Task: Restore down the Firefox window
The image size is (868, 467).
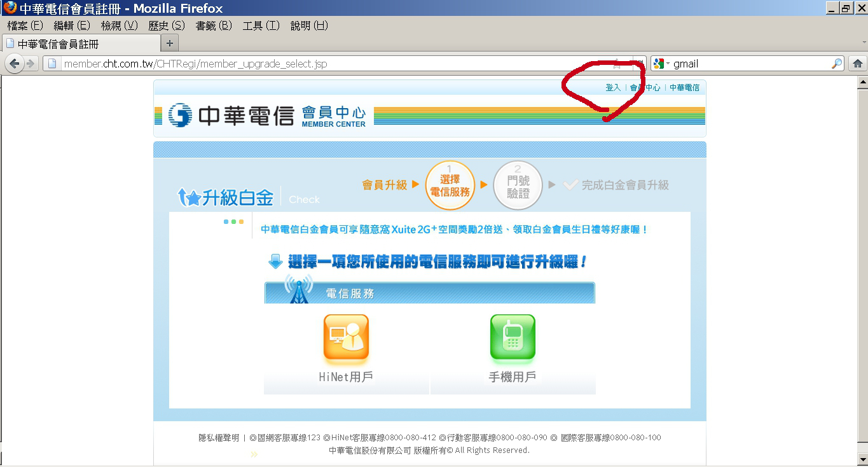Action: [x=846, y=8]
